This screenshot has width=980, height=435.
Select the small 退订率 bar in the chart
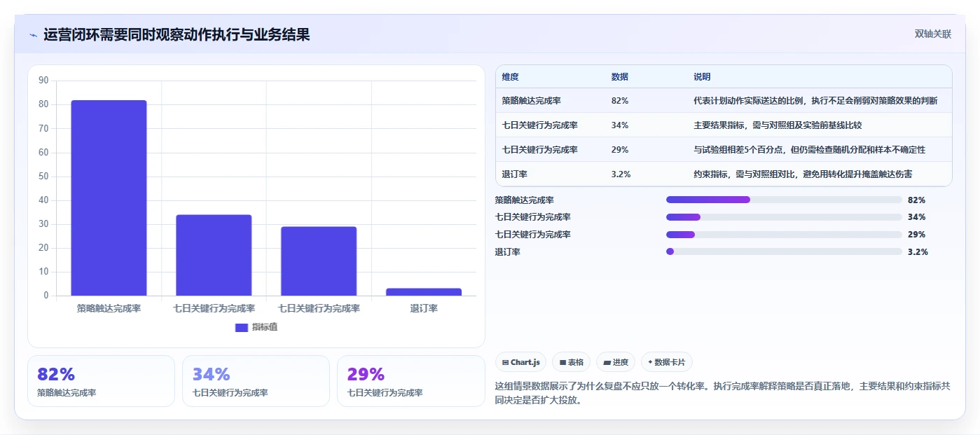(424, 292)
